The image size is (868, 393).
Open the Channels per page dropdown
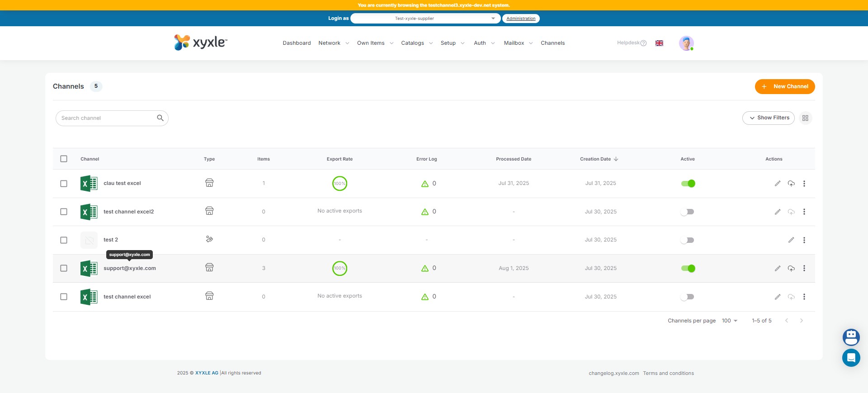click(729, 321)
